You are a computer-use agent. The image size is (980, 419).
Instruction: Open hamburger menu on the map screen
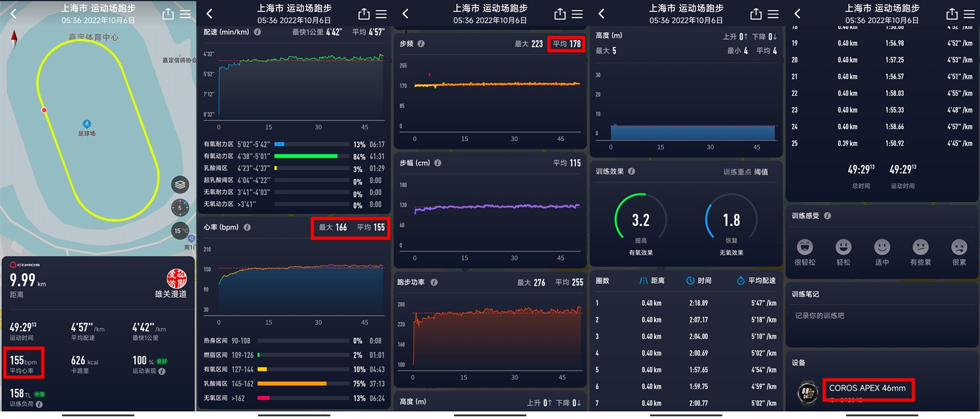(x=186, y=14)
